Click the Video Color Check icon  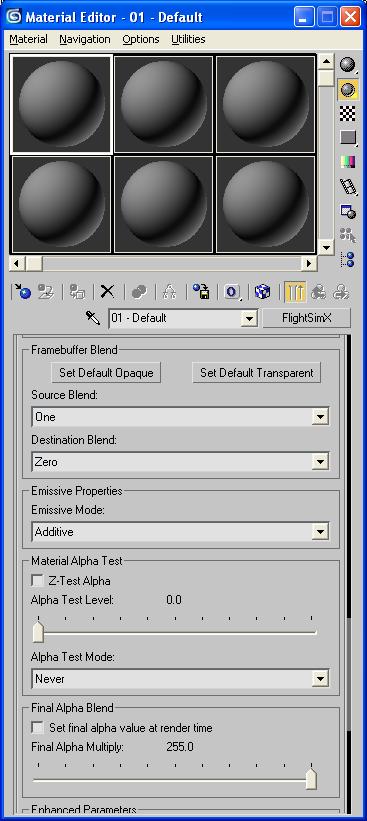[x=348, y=162]
